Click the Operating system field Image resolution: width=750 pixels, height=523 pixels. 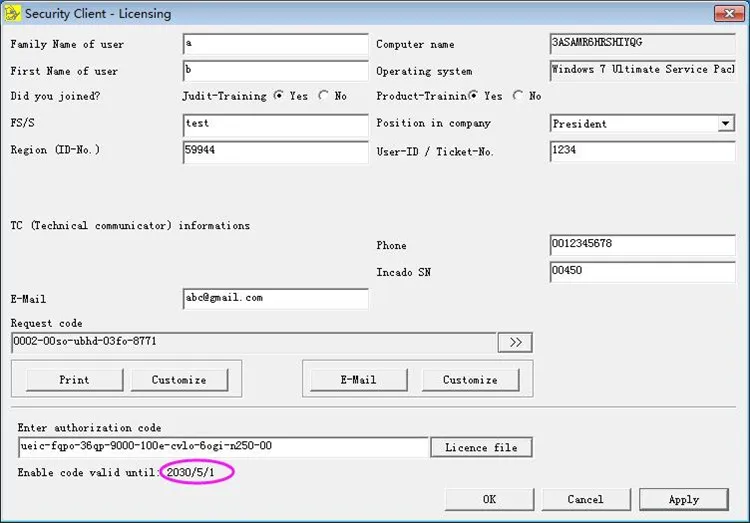click(x=642, y=70)
